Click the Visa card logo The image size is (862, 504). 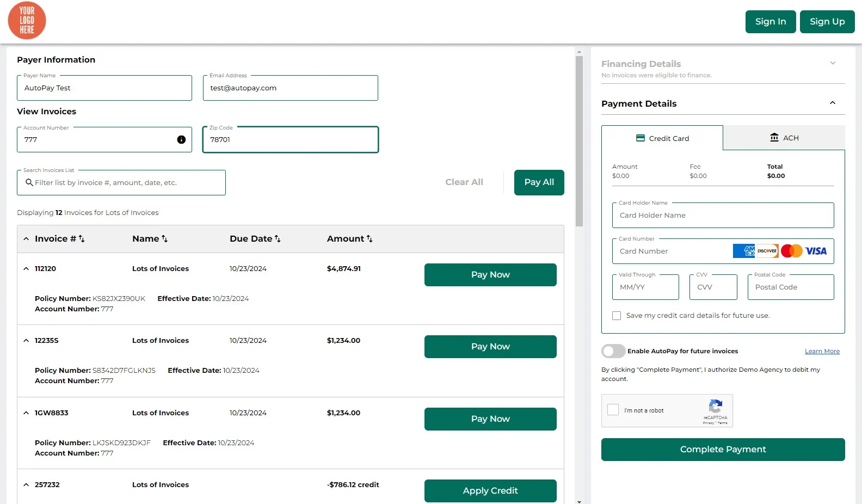coord(816,251)
